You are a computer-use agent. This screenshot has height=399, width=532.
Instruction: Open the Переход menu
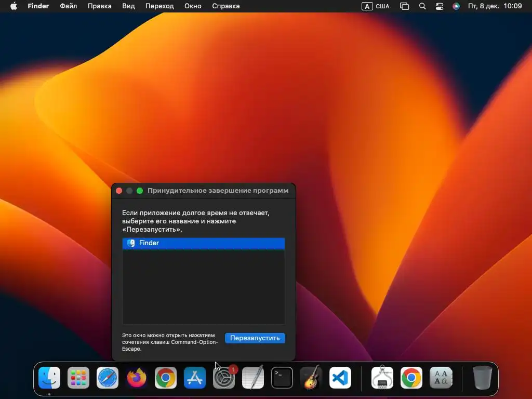159,6
